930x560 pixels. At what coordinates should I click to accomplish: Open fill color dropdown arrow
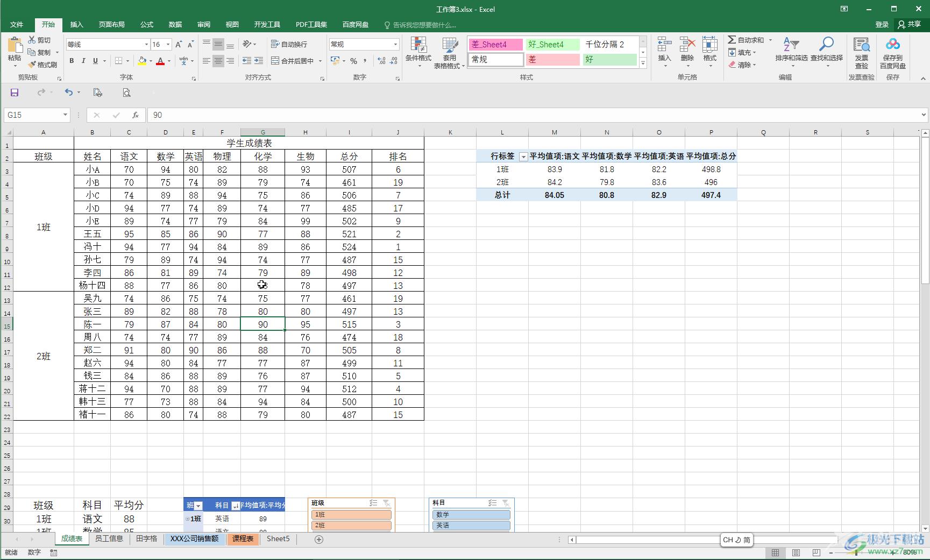coord(151,61)
